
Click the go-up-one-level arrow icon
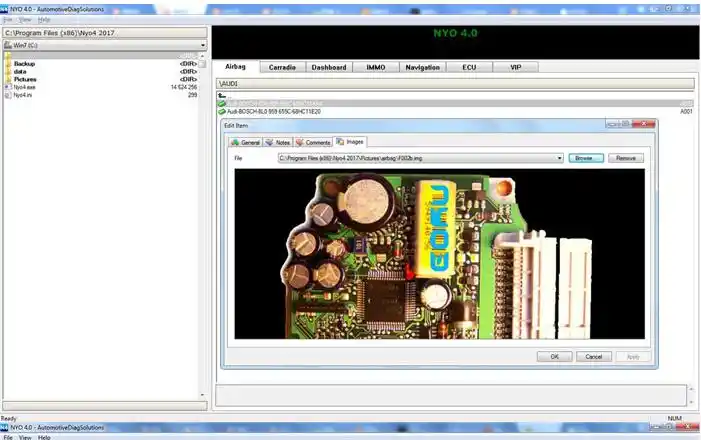point(222,95)
